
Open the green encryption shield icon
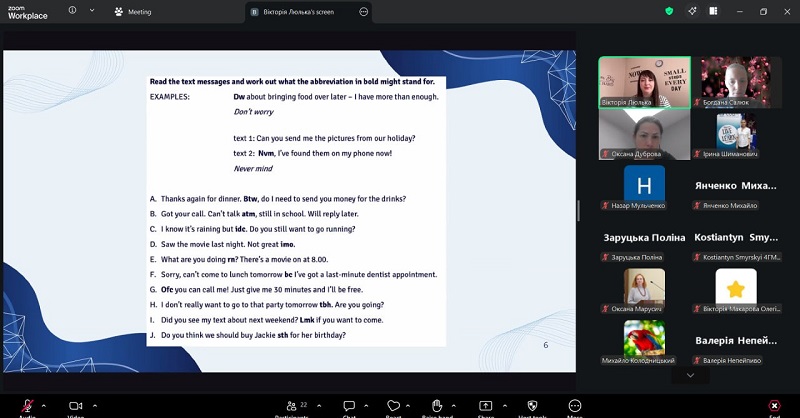(x=669, y=11)
